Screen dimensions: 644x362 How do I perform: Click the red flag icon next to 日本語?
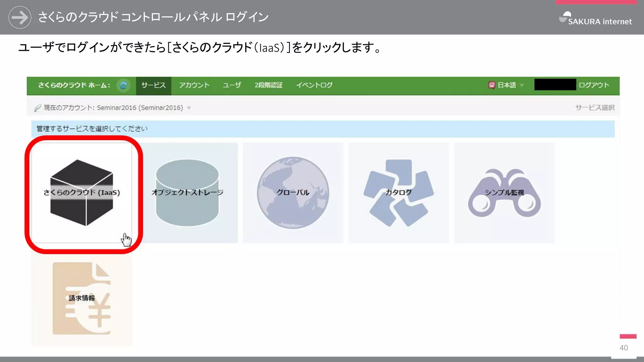(491, 85)
